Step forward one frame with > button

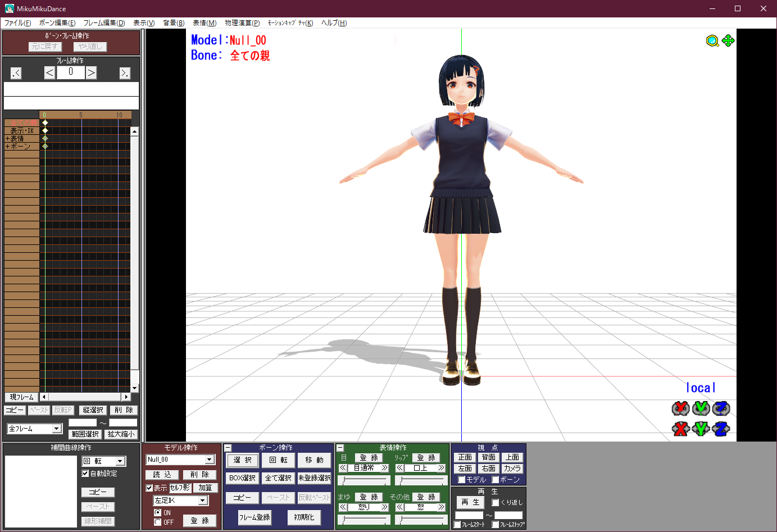click(x=91, y=72)
